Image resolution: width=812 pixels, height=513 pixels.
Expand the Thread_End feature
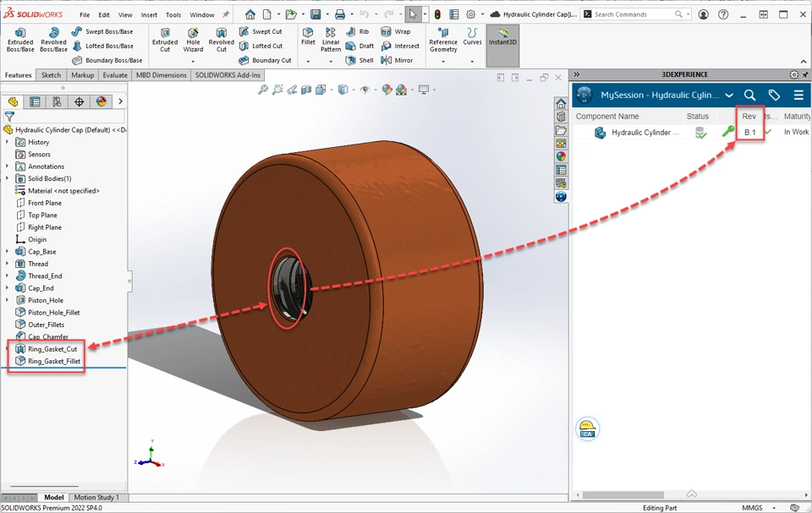(8, 276)
